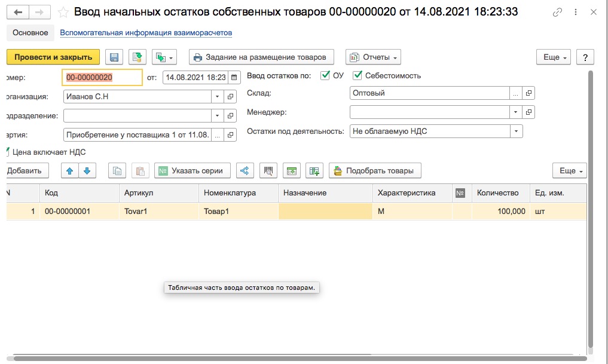
Task: Open the Еще menu above the table
Action: [570, 171]
